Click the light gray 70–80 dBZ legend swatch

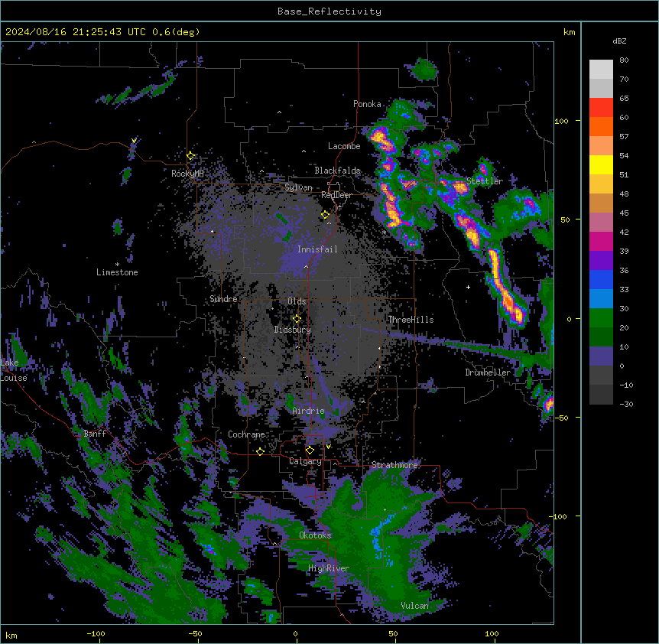click(x=601, y=70)
